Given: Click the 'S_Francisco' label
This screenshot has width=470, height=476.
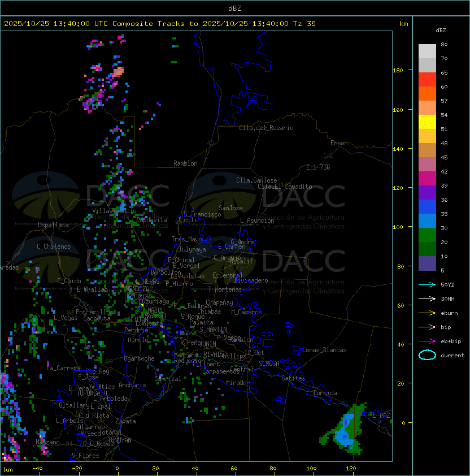Looking at the screenshot, I should coord(202,214).
